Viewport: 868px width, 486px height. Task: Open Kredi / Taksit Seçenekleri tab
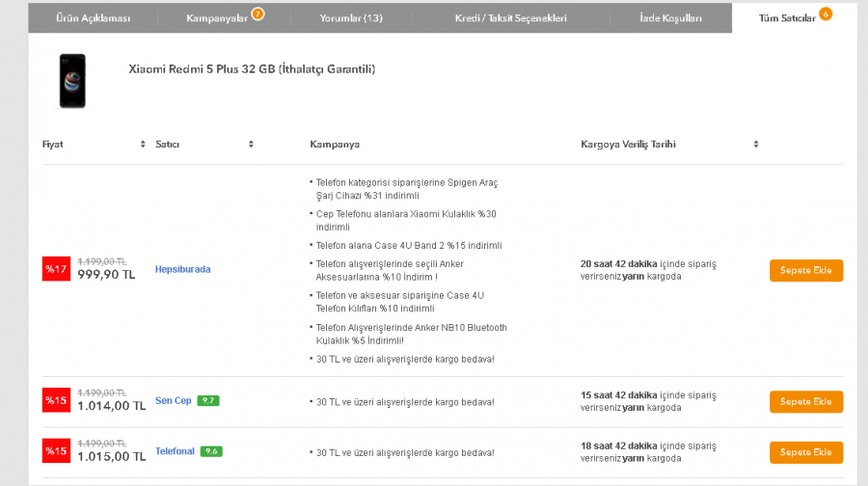pos(510,18)
